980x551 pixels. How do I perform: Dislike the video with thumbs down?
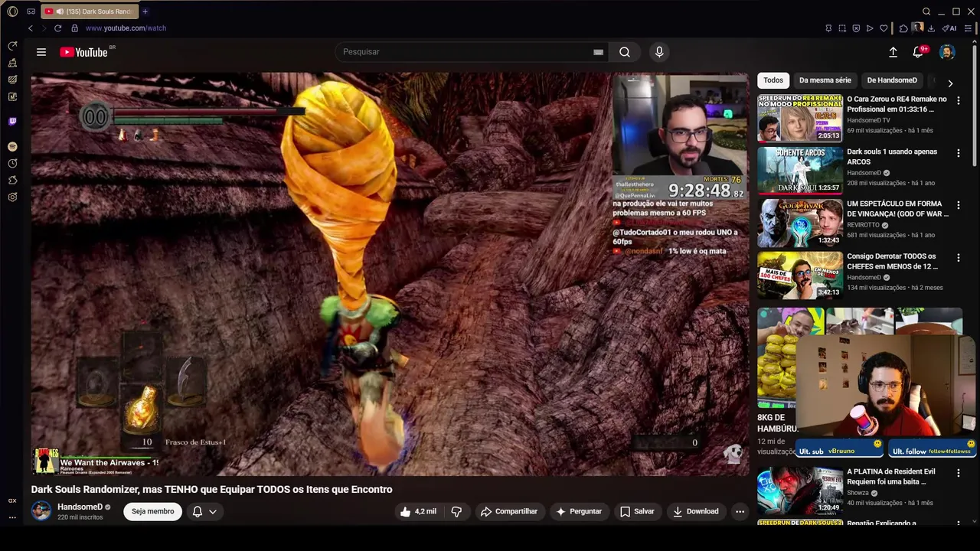(456, 511)
